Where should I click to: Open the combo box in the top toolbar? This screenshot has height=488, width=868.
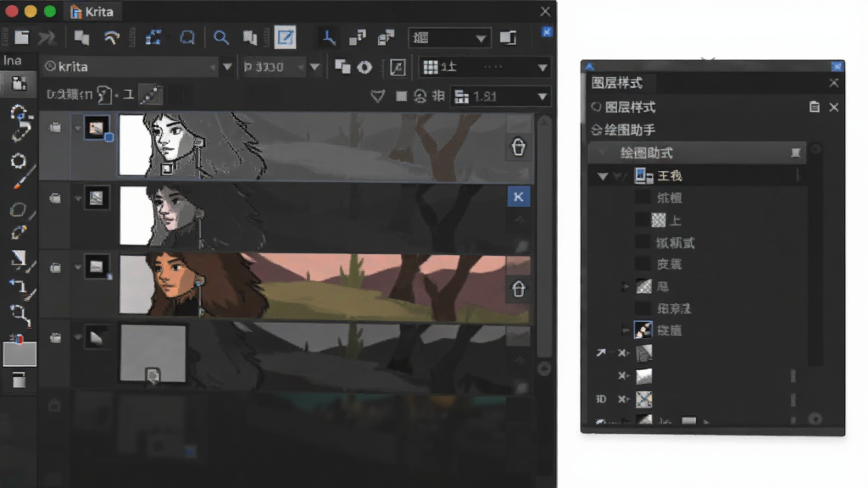(x=449, y=37)
